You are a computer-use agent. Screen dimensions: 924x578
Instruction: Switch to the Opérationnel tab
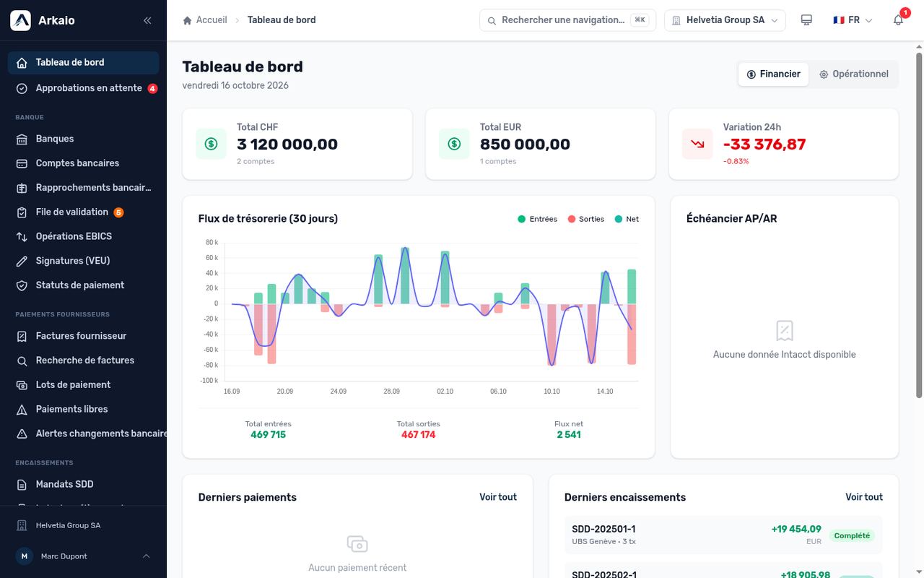(854, 74)
